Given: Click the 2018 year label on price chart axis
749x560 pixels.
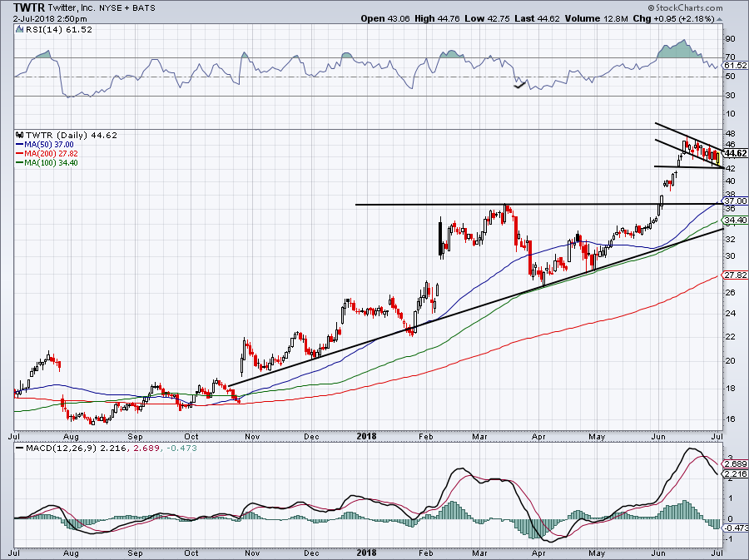Looking at the screenshot, I should pos(366,436).
